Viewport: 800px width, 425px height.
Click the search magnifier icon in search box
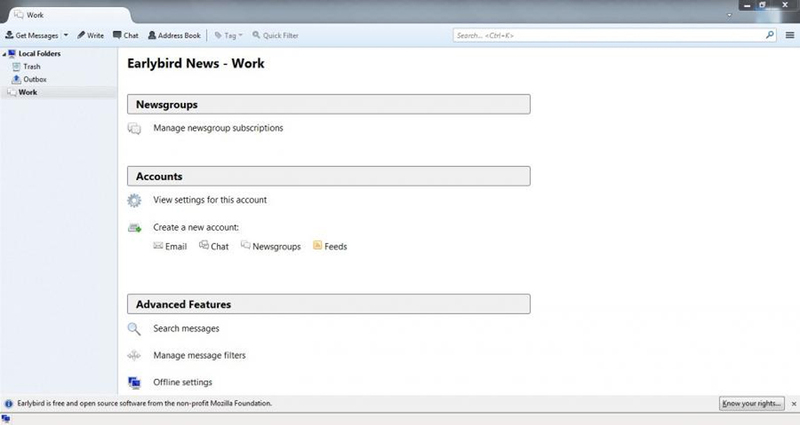(769, 35)
